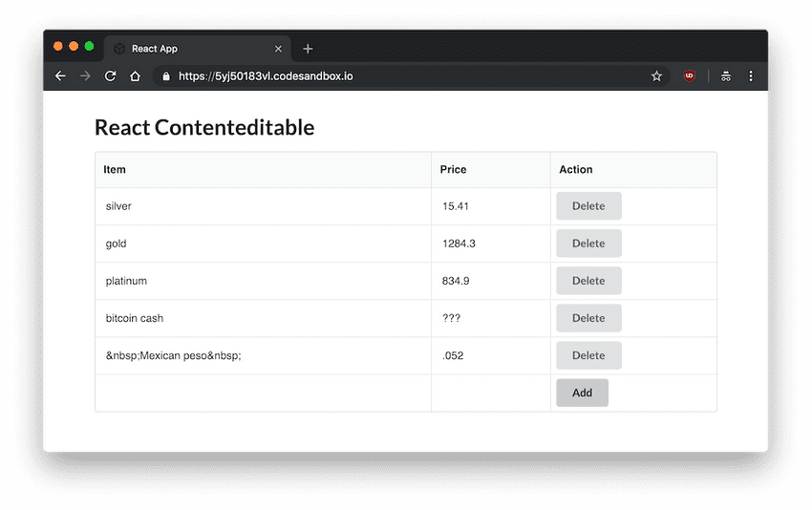Click the empty new item cell

[x=263, y=393]
